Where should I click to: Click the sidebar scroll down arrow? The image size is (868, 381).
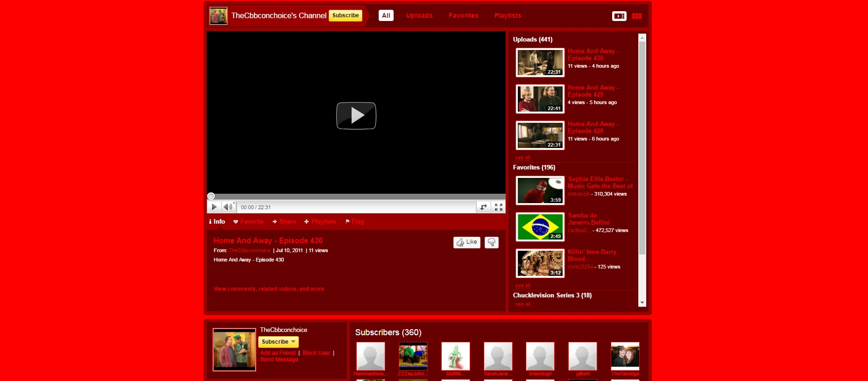click(x=642, y=303)
